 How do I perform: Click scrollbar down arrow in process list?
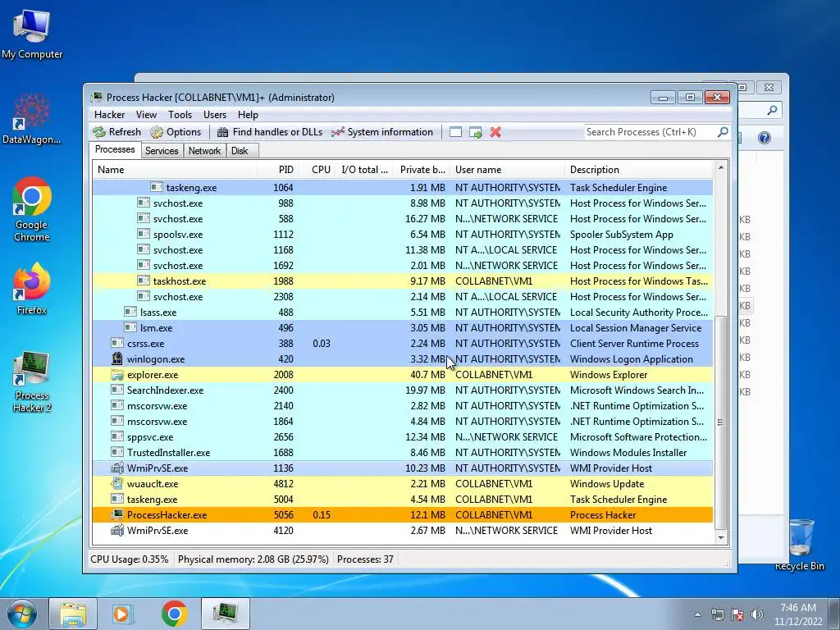721,537
